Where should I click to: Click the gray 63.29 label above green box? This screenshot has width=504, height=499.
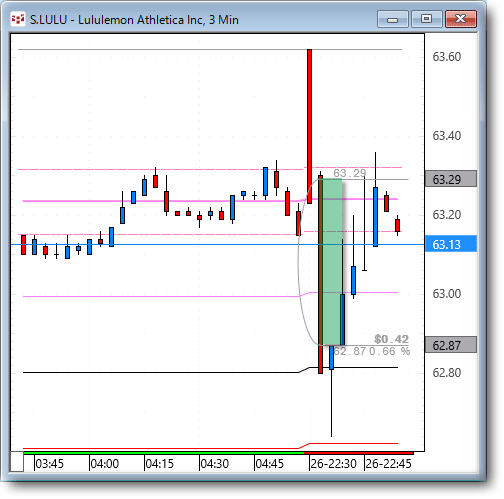tap(350, 173)
